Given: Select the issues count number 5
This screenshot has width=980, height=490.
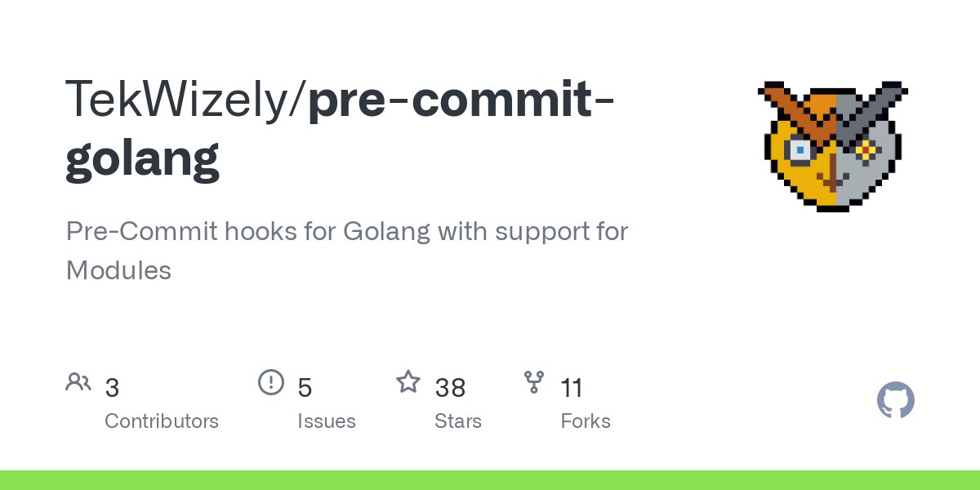Looking at the screenshot, I should 305,388.
